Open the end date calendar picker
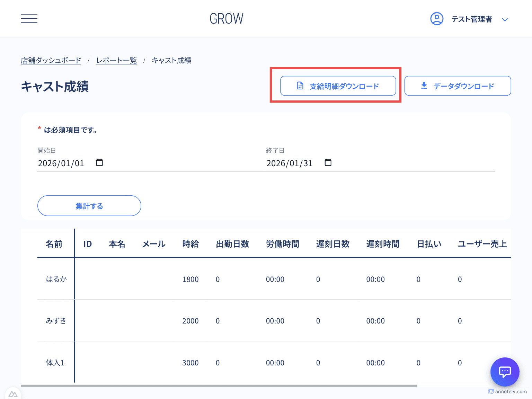Screen dimensions: 532x399 (328, 163)
